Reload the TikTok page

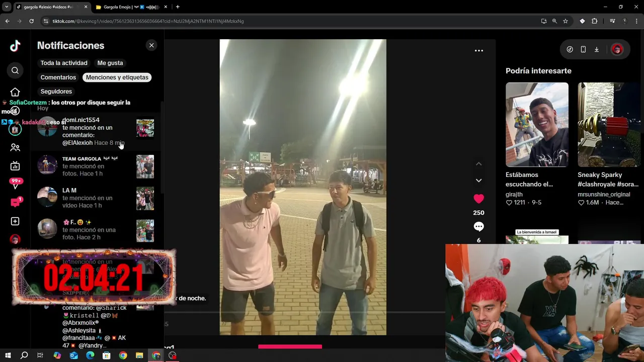coord(31,21)
